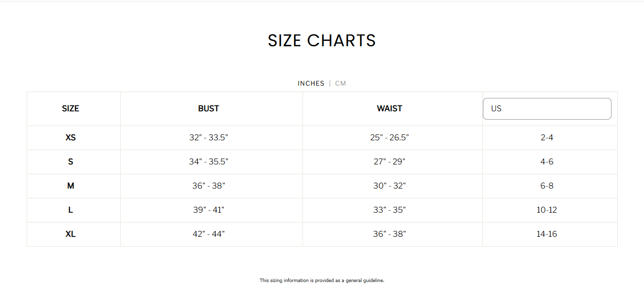Click the sizing guideline disclaimer text
The image size is (644, 286).
[322, 280]
